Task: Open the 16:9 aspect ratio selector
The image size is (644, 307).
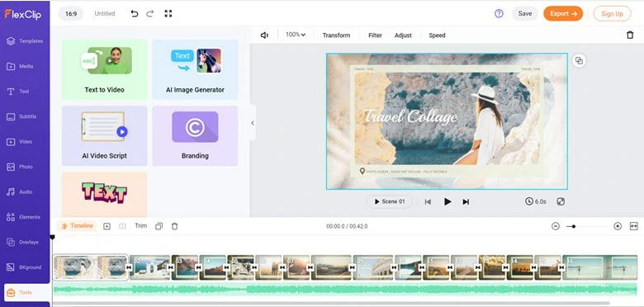Action: (x=71, y=13)
